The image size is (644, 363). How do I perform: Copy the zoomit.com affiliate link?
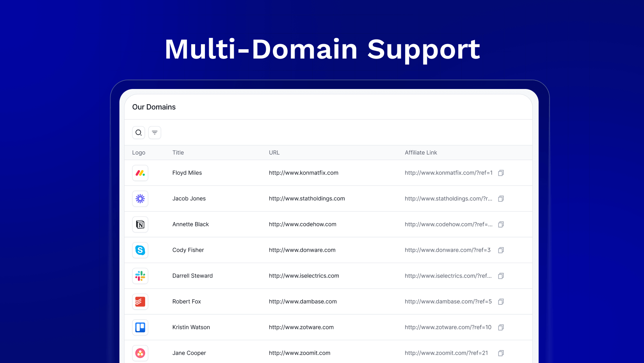pos(501,353)
